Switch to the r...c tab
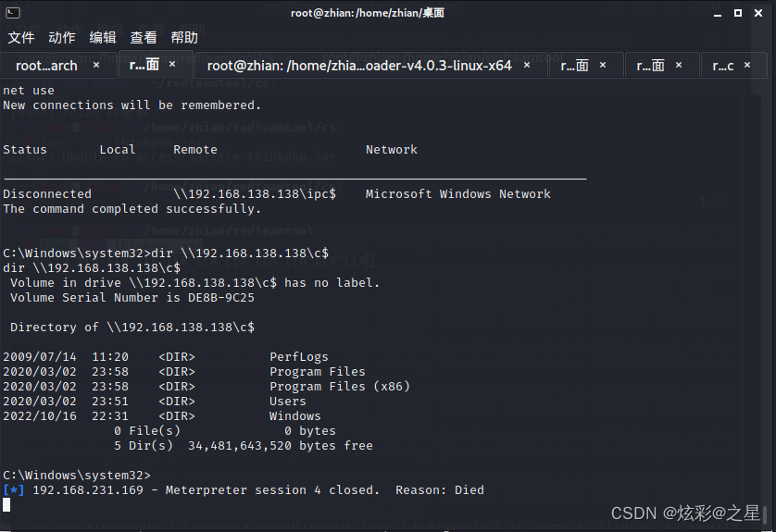This screenshot has width=776, height=532. (x=722, y=66)
